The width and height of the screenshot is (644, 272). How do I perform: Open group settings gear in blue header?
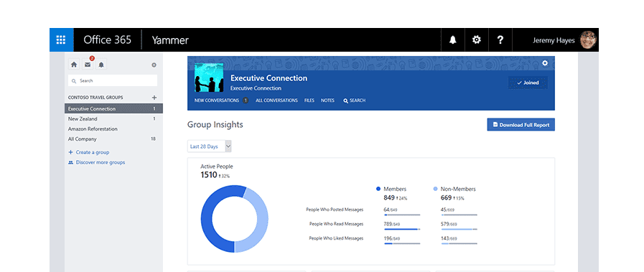click(x=545, y=62)
